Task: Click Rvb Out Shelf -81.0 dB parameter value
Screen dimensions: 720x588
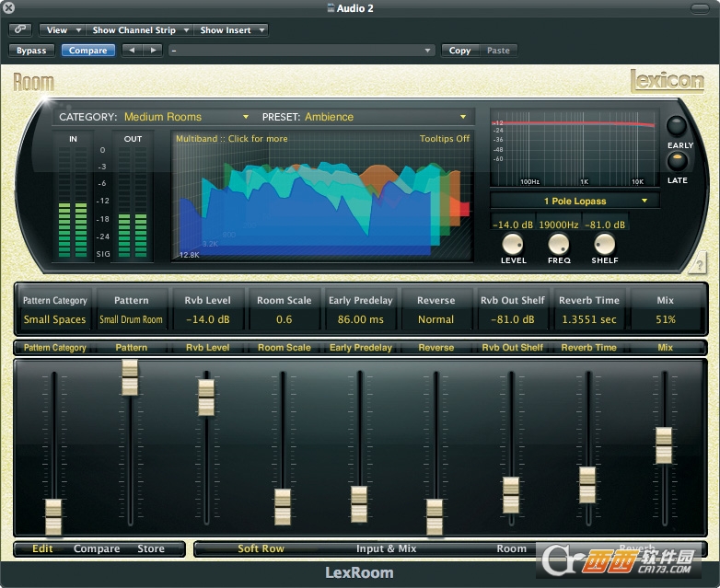Action: [513, 319]
